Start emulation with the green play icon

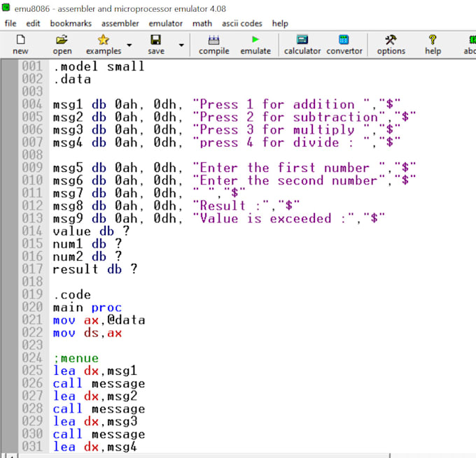(255, 39)
